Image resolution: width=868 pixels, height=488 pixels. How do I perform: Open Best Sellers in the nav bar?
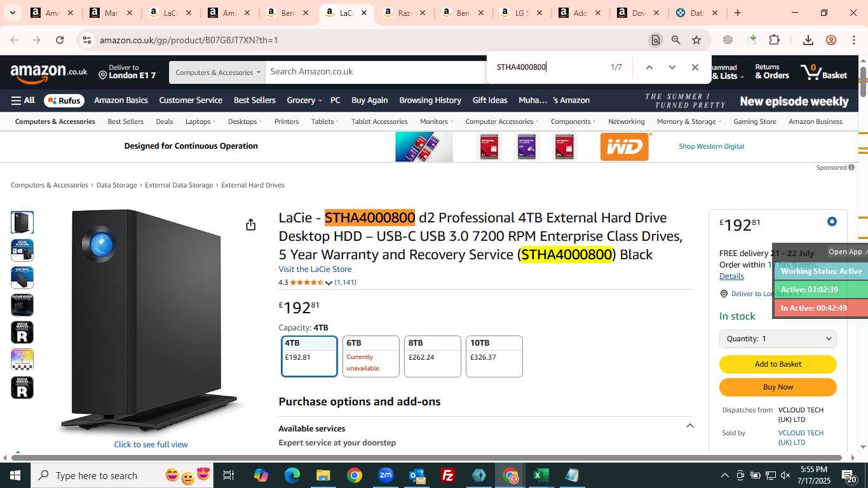(x=254, y=100)
